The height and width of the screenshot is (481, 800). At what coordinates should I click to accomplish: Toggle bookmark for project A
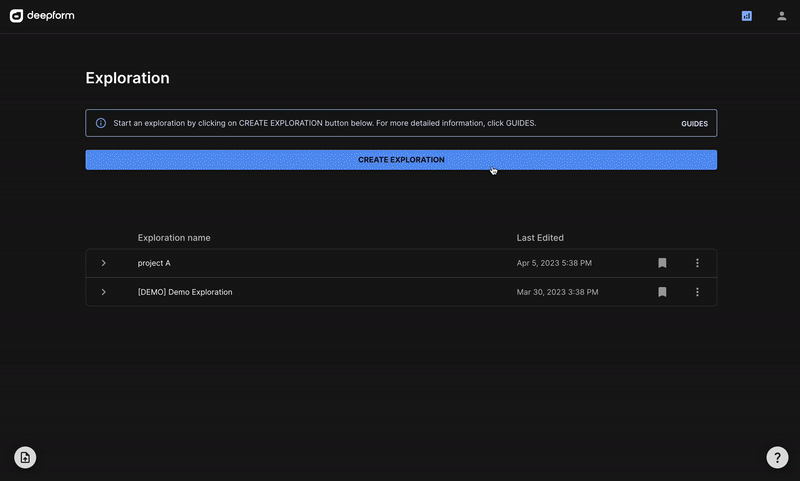tap(662, 263)
